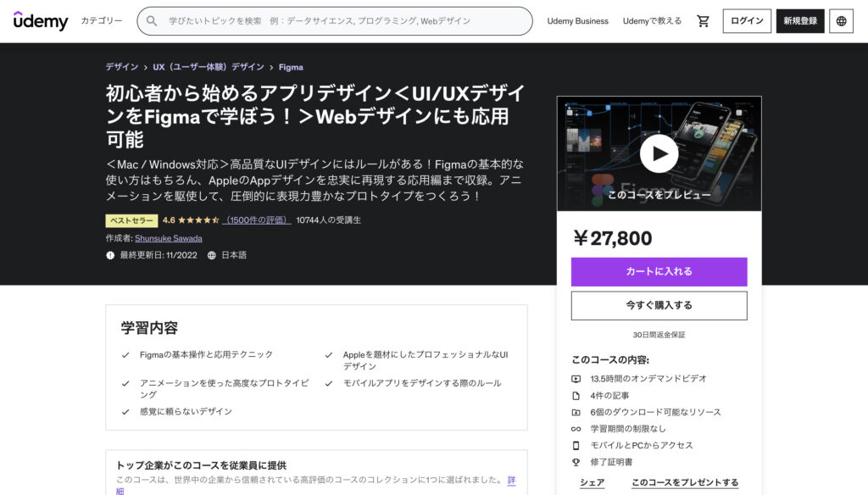Click 13.5時間のオンデマンドビデオ text
Image resolution: width=868 pixels, height=495 pixels.
pyautogui.click(x=648, y=379)
